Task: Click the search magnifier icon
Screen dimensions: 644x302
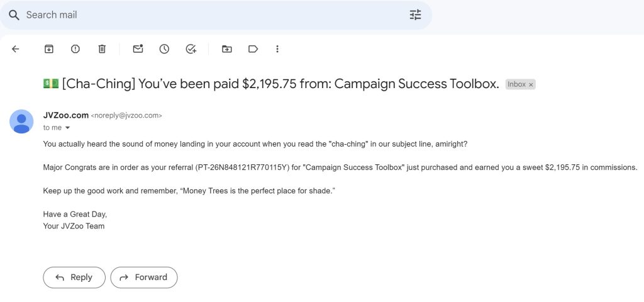Action: [x=14, y=15]
